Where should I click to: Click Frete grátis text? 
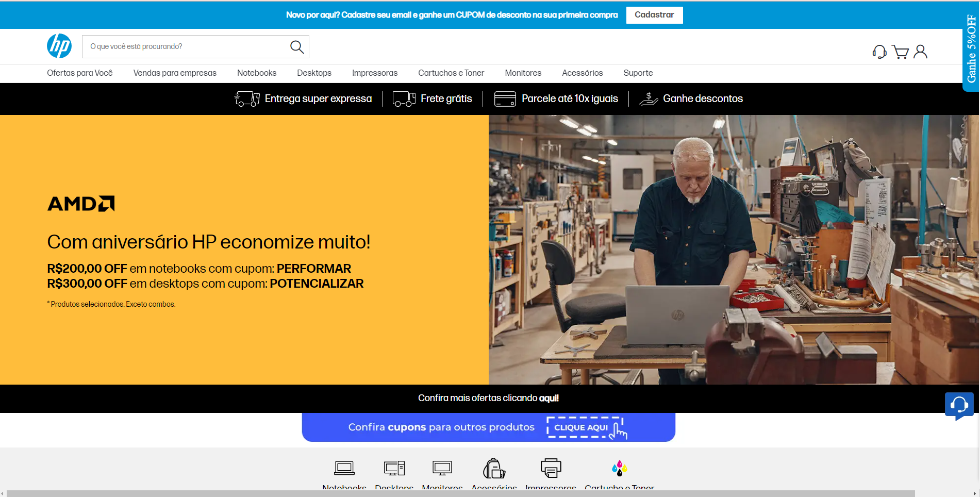(446, 98)
